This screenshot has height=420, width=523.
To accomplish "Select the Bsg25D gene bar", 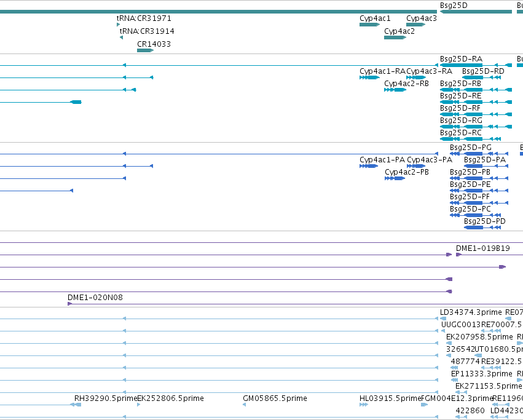I will coord(476,12).
